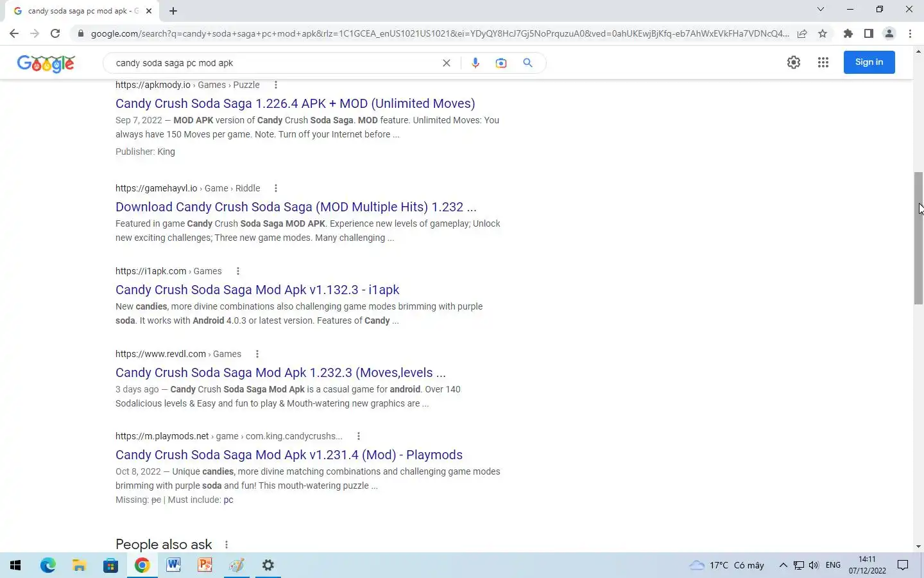This screenshot has width=924, height=578.
Task: Bookmark this tab with the star icon
Action: click(823, 33)
